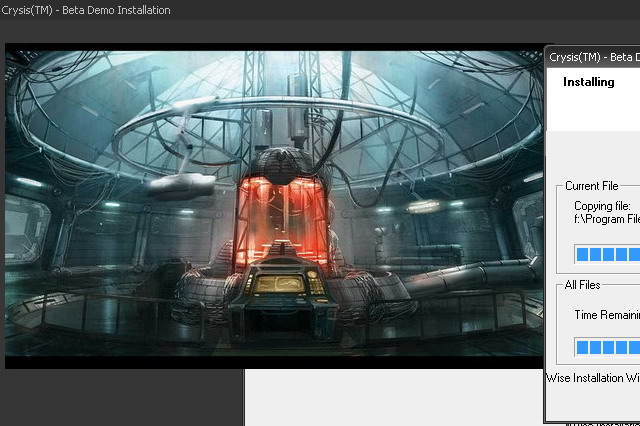640x426 pixels.
Task: Click the "Copying file:" label
Action: 602,206
